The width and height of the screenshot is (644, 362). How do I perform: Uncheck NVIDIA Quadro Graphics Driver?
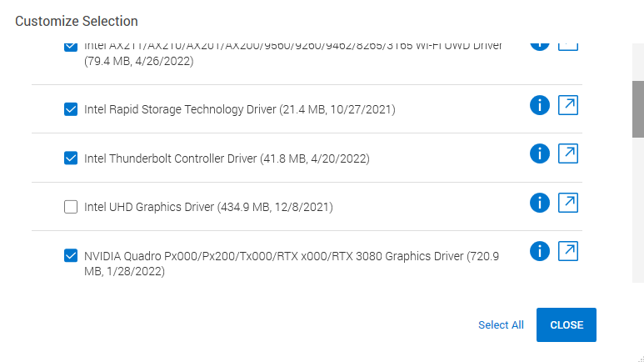[x=71, y=256]
